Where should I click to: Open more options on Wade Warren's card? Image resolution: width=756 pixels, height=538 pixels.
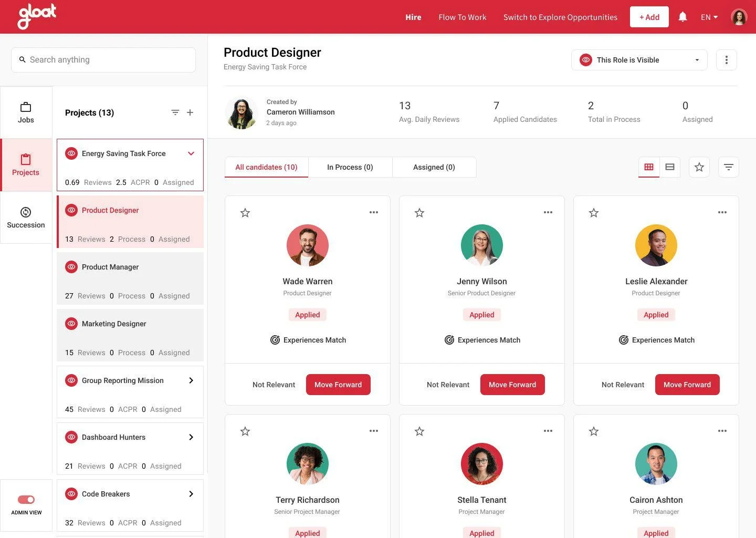coord(374,212)
